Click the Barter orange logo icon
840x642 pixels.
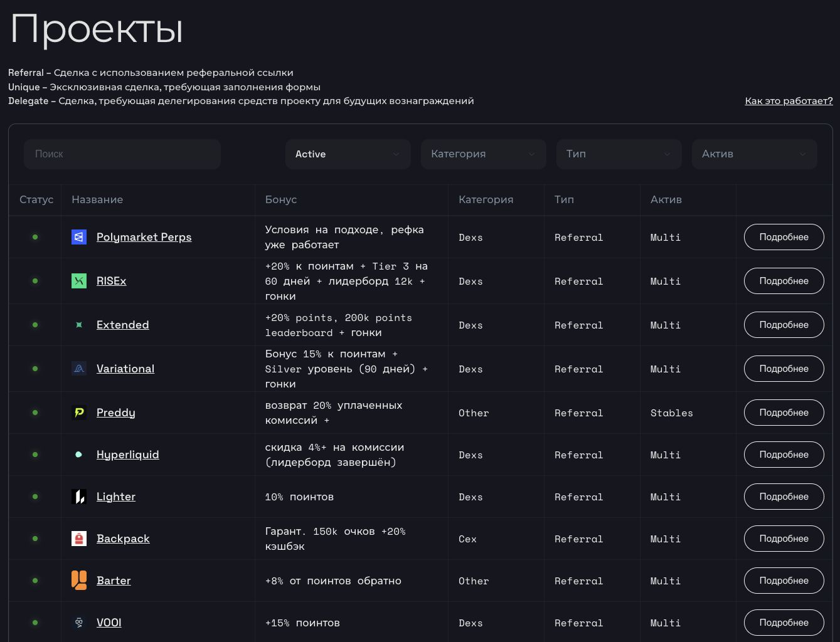[x=79, y=581]
